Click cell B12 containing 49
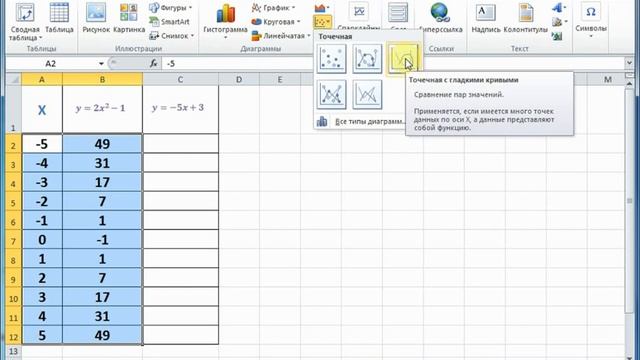 click(x=102, y=336)
